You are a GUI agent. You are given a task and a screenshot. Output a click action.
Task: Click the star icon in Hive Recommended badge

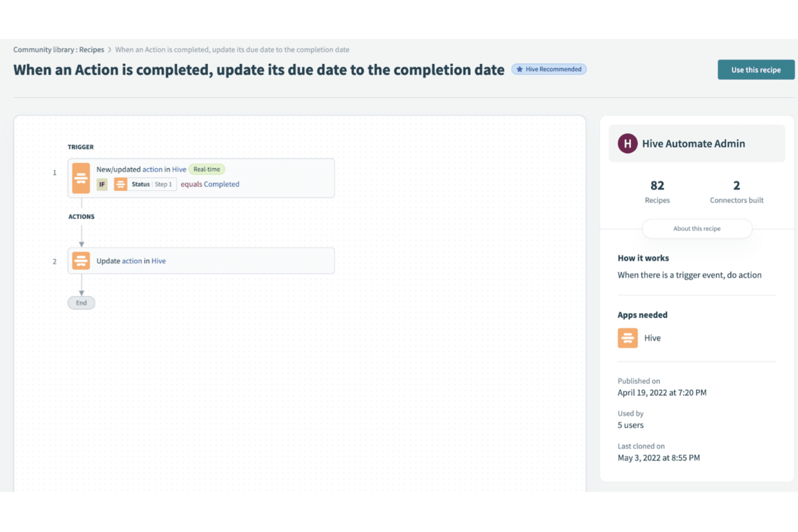(x=520, y=69)
